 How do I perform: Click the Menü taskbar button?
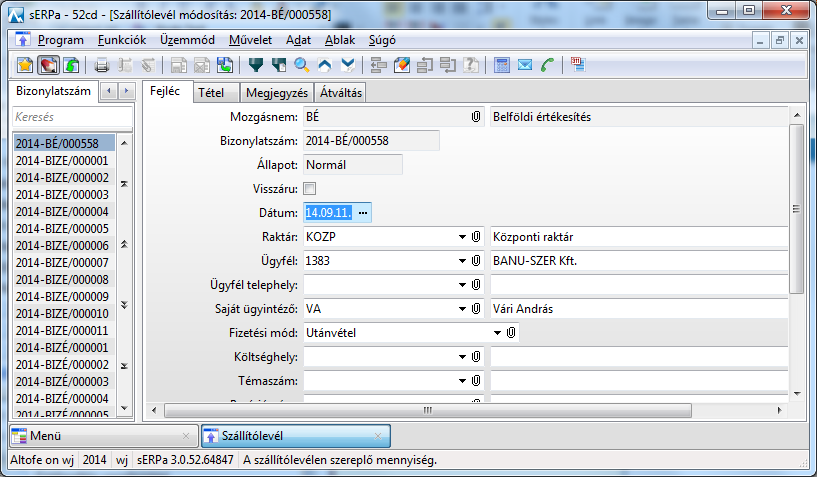(x=102, y=436)
